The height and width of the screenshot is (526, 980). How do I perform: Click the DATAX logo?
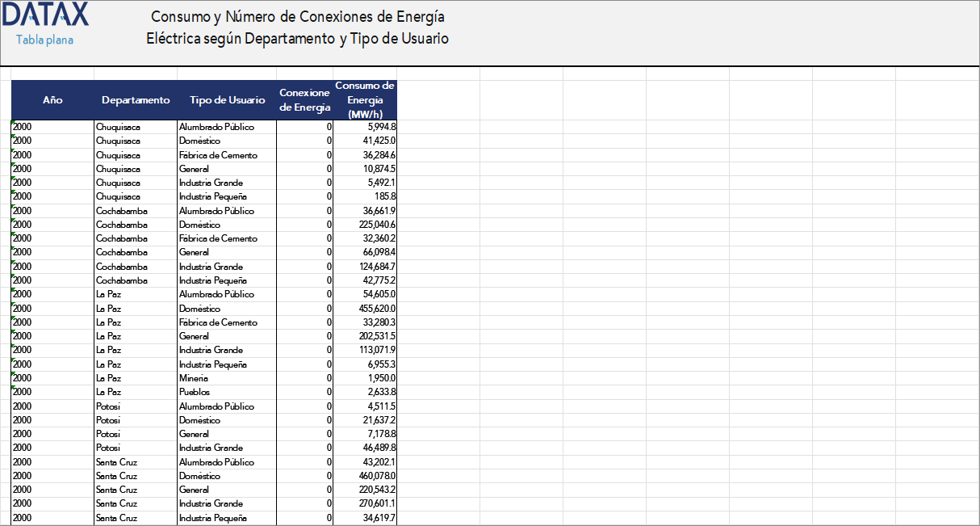pos(44,15)
